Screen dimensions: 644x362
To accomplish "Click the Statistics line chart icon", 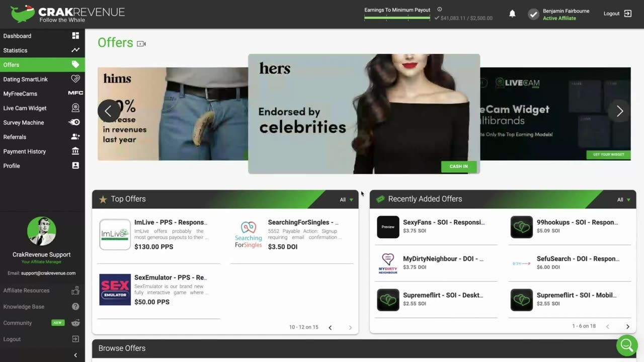I will click(x=75, y=50).
